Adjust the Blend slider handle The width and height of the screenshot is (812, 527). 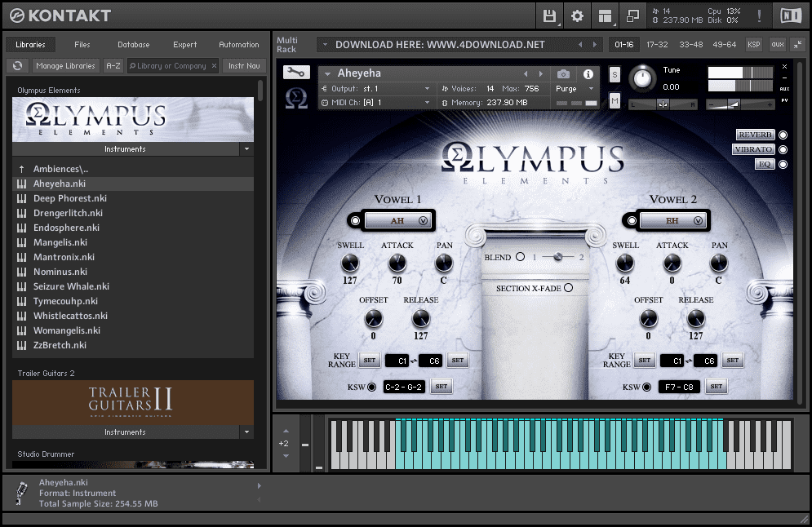[x=557, y=257]
